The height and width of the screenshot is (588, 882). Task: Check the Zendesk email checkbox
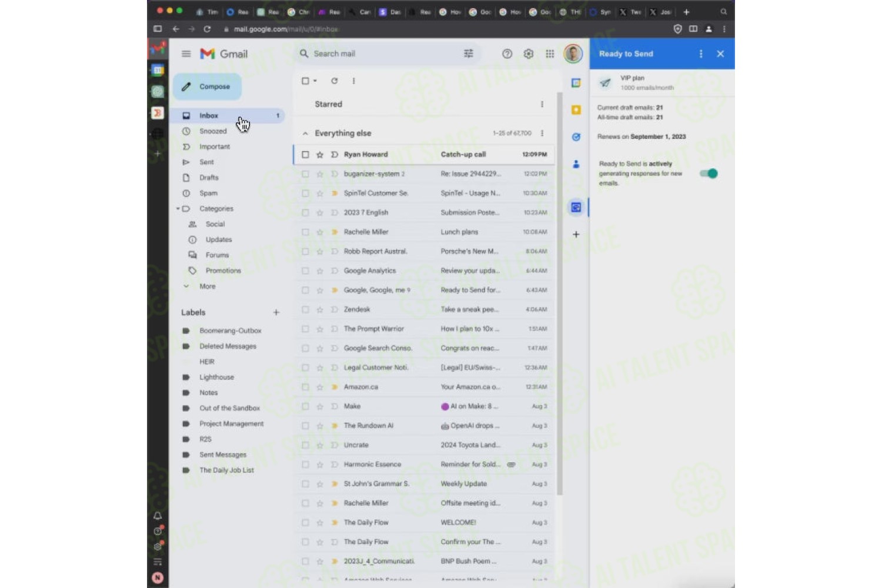[305, 309]
